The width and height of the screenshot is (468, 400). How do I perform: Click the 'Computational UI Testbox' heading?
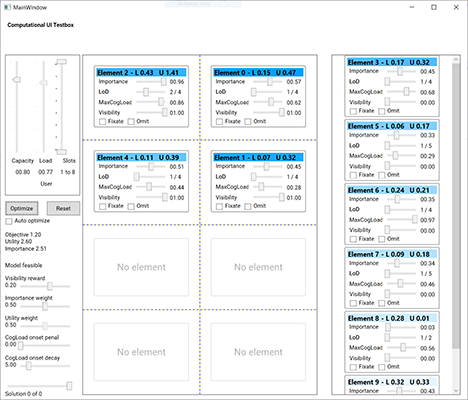pyautogui.click(x=41, y=25)
